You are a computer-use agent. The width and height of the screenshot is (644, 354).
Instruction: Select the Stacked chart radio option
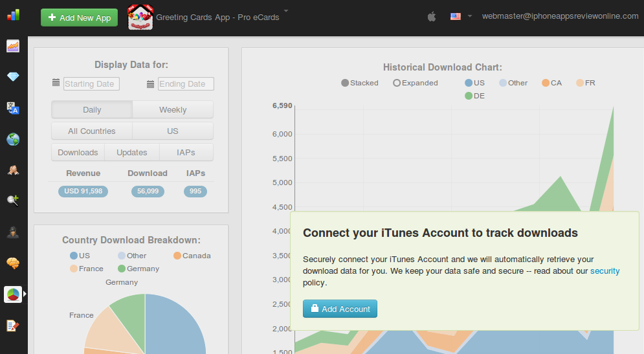coord(360,83)
